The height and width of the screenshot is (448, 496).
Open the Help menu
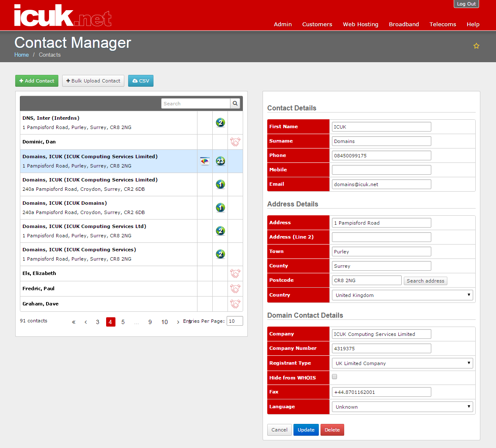(x=473, y=25)
